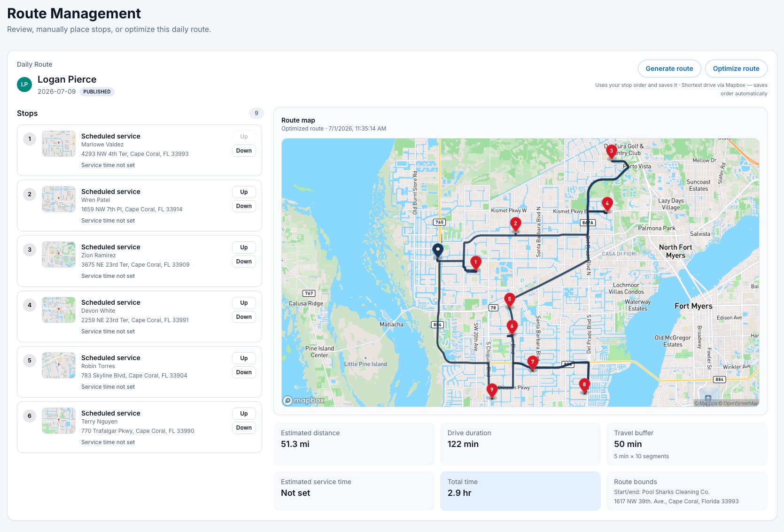This screenshot has height=532, width=784.
Task: Click Fort Myers label on map
Action: point(693,306)
